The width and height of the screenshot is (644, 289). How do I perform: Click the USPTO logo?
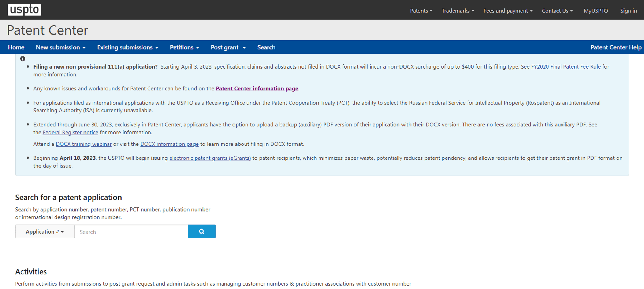[24, 10]
